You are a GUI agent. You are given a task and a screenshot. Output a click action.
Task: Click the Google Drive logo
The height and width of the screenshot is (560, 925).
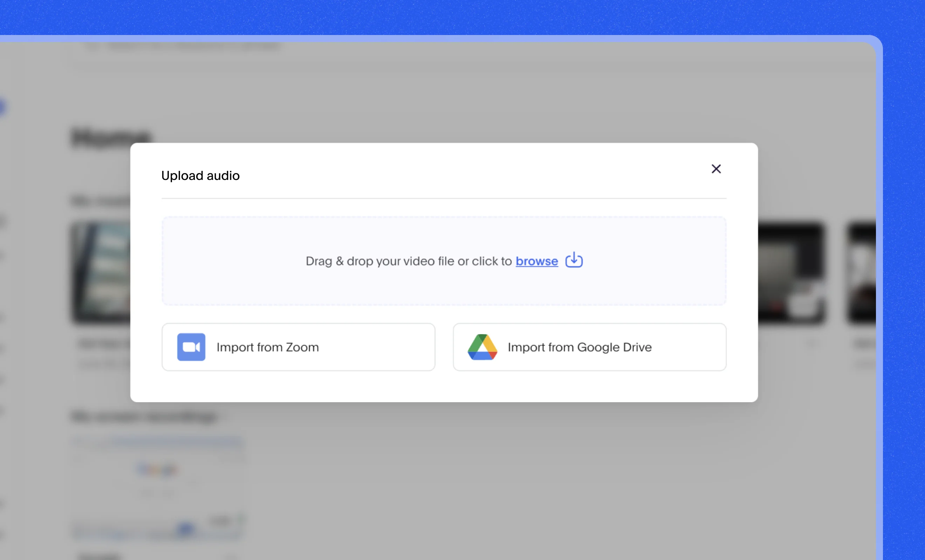482,347
